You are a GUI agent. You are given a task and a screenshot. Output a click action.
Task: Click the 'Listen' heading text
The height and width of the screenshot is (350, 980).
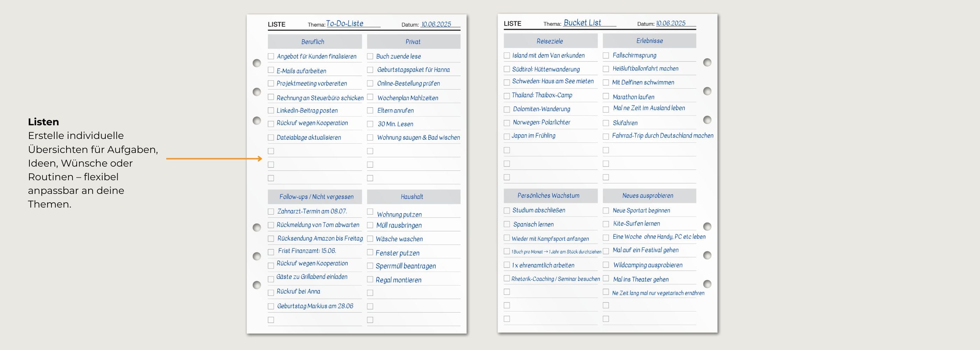click(43, 122)
